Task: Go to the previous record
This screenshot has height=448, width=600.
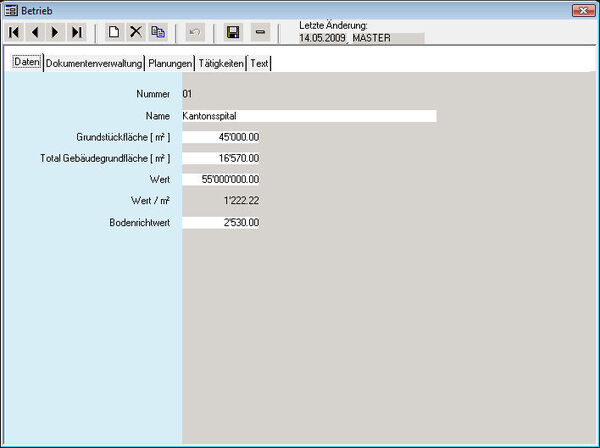Action: 34,32
